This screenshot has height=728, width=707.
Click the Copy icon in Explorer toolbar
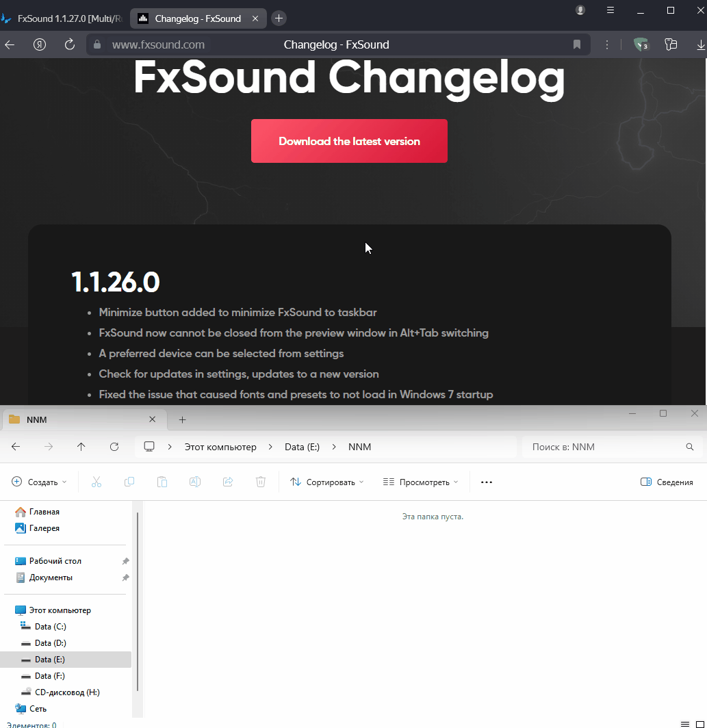click(x=129, y=482)
